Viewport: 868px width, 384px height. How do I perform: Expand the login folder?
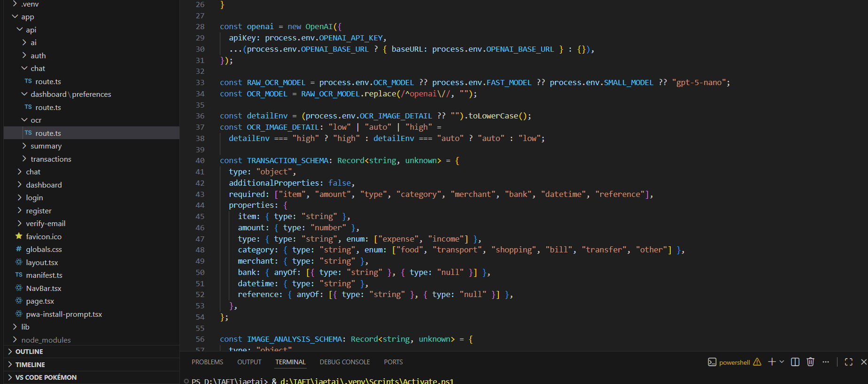(x=92, y=198)
